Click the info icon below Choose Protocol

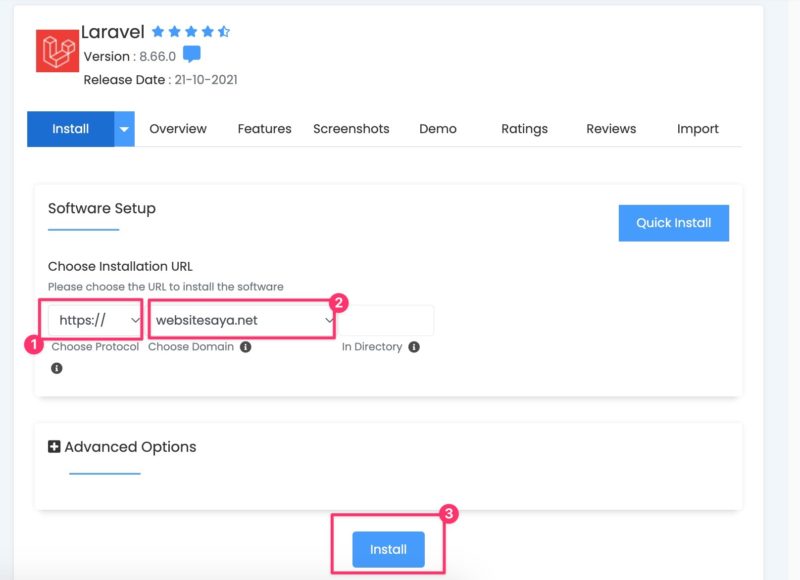(x=57, y=368)
